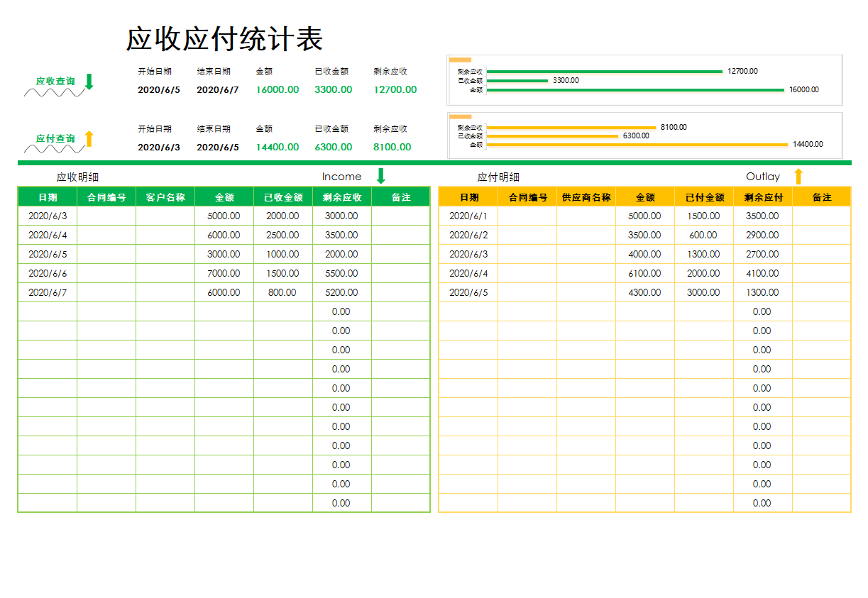
Task: Click the green down arrow beside 应收查询
Action: [89, 80]
